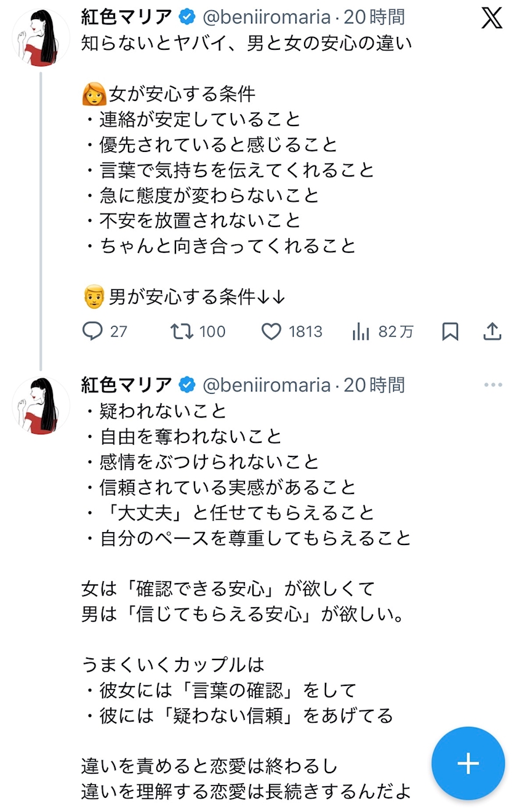Tap the 紅色マリア name on the first tweet
517x812 pixels.
(x=127, y=18)
